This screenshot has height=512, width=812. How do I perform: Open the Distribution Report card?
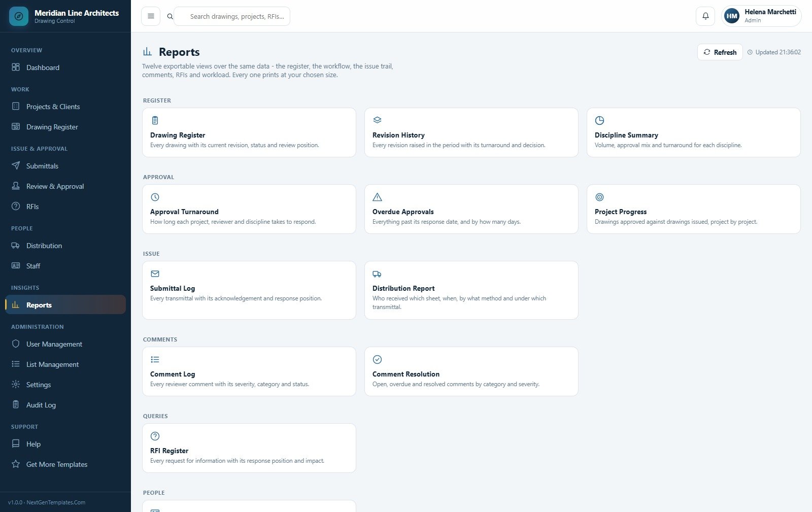tap(471, 290)
